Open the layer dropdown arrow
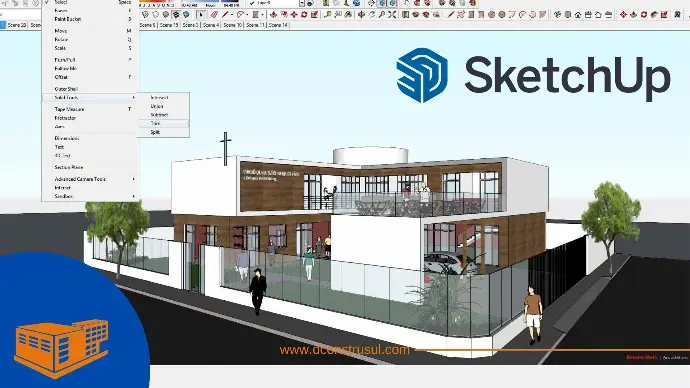This screenshot has height=388, width=690. point(302,3)
